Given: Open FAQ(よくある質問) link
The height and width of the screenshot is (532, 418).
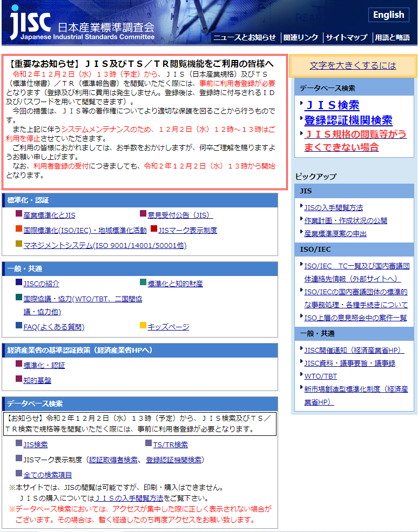Looking at the screenshot, I should (54, 327).
